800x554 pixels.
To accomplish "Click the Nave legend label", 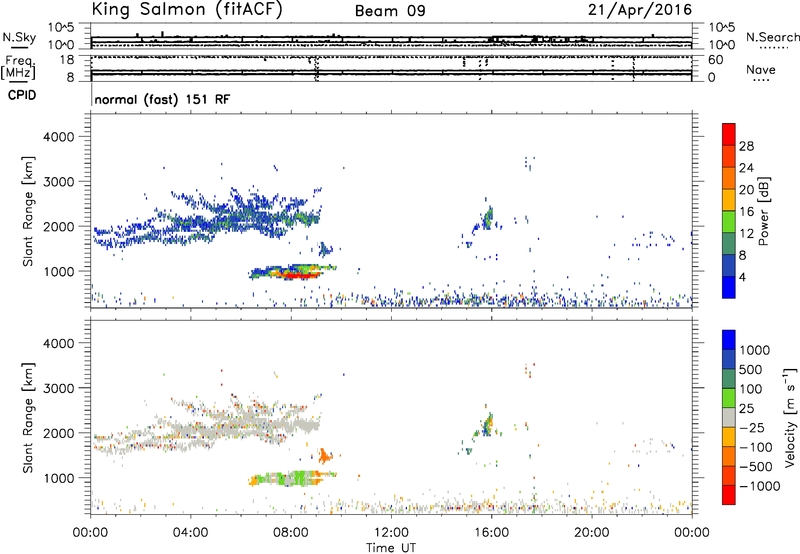I will (x=761, y=70).
